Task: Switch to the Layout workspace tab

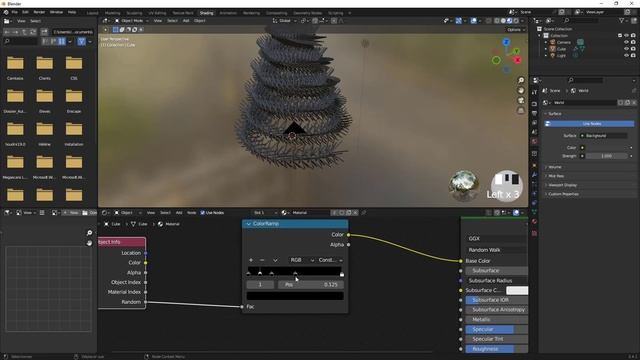Action: pos(93,13)
